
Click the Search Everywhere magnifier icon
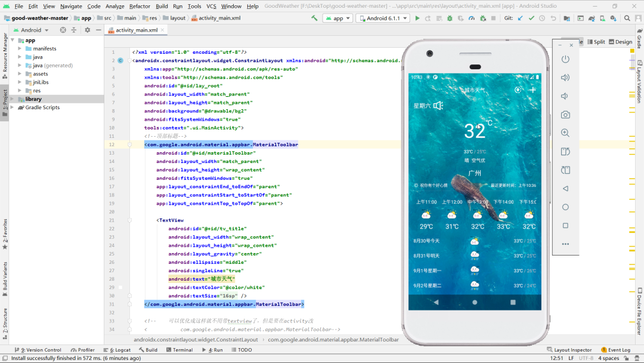coord(627,18)
